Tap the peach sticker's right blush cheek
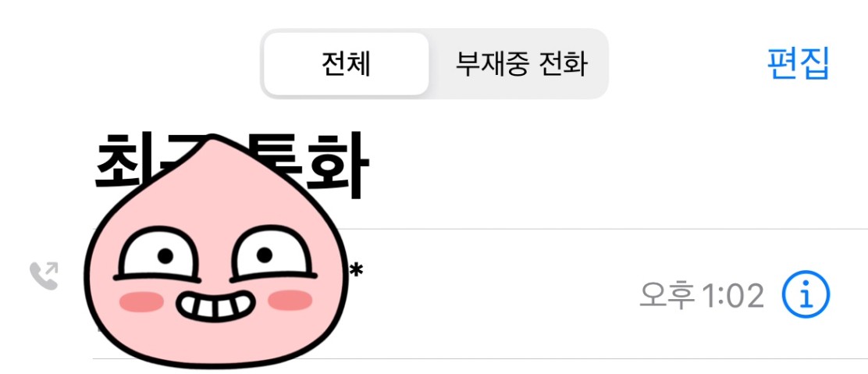 290,301
